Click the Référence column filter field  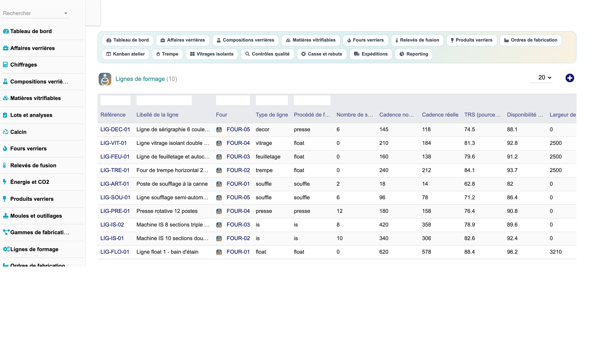click(116, 100)
